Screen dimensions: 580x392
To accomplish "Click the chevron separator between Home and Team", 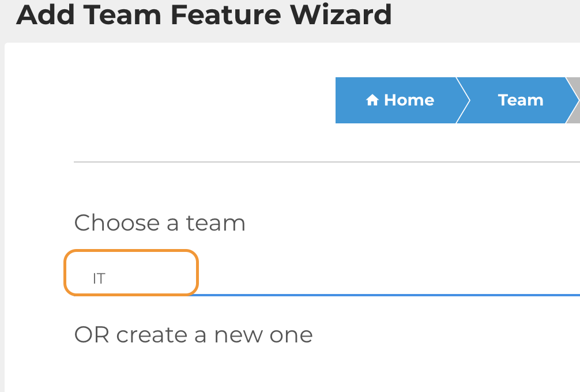I will click(x=462, y=100).
